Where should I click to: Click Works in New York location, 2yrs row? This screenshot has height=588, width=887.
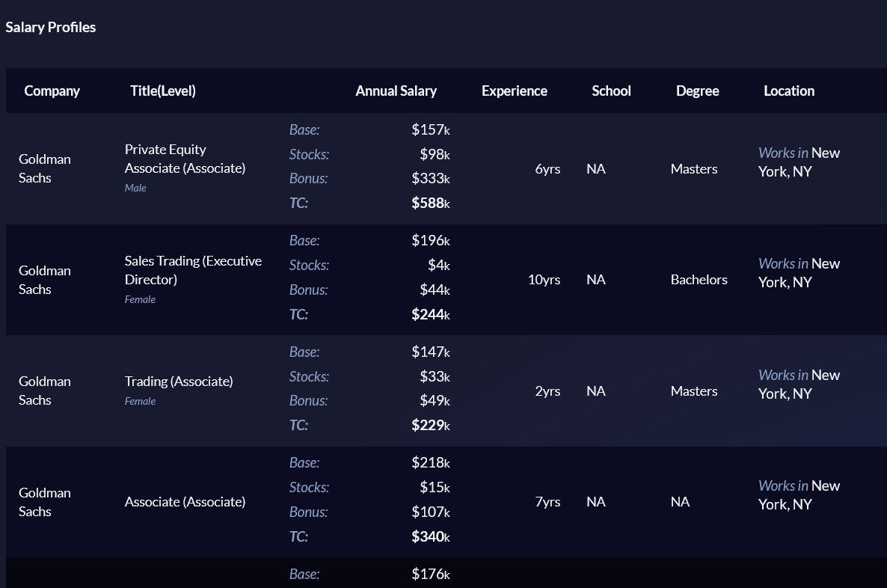799,385
